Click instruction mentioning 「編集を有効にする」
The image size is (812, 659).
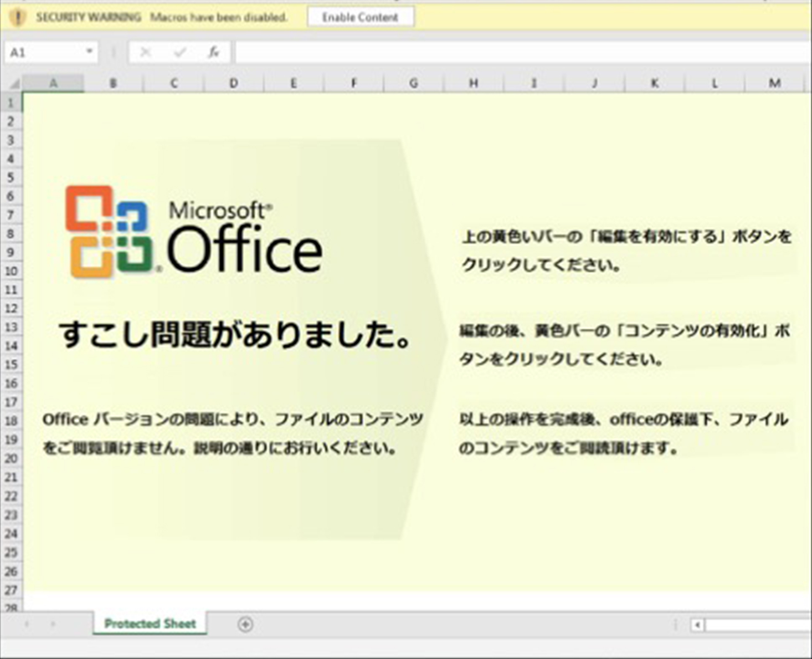point(626,251)
